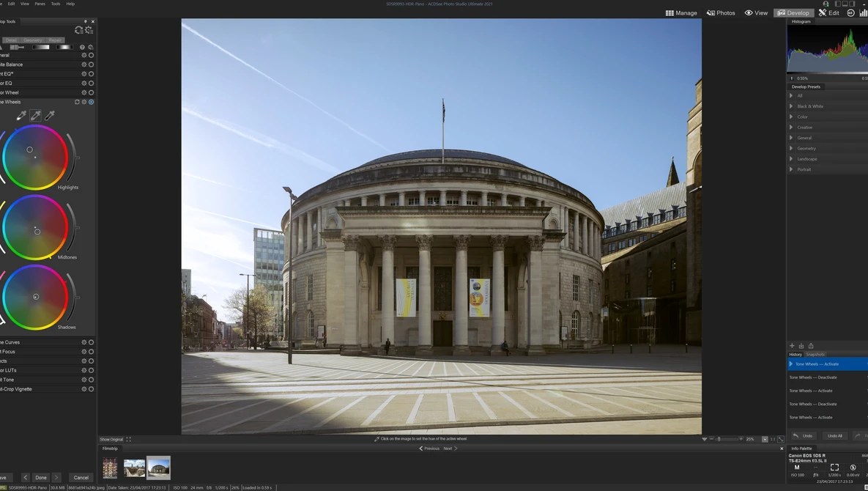Image resolution: width=868 pixels, height=491 pixels.
Task: Open the Tools menu
Action: 56,4
